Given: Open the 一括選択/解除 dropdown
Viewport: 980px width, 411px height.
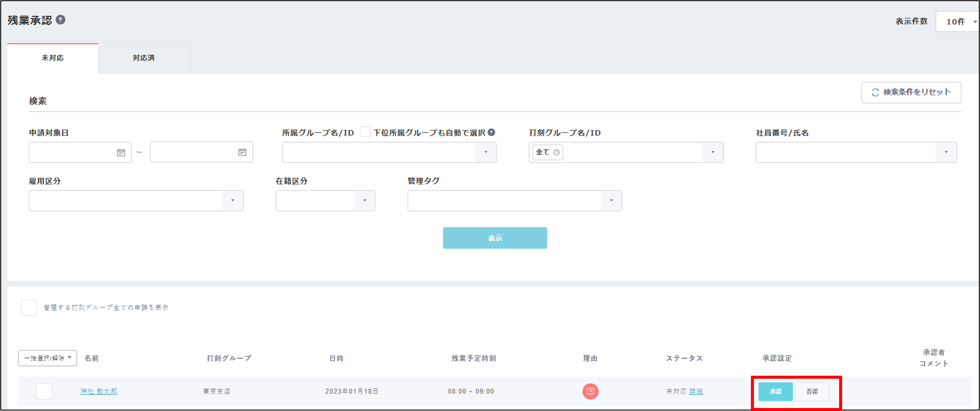Looking at the screenshot, I should (x=48, y=358).
